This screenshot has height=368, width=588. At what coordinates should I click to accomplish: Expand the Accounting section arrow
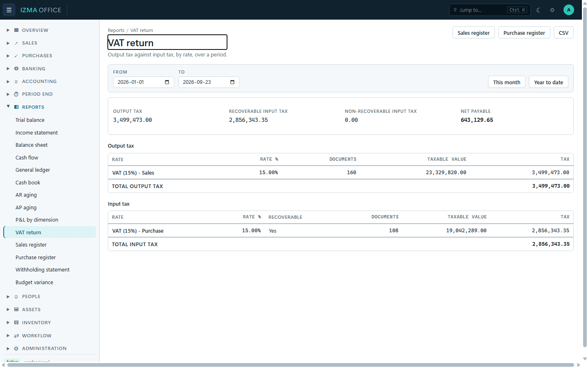coord(8,81)
